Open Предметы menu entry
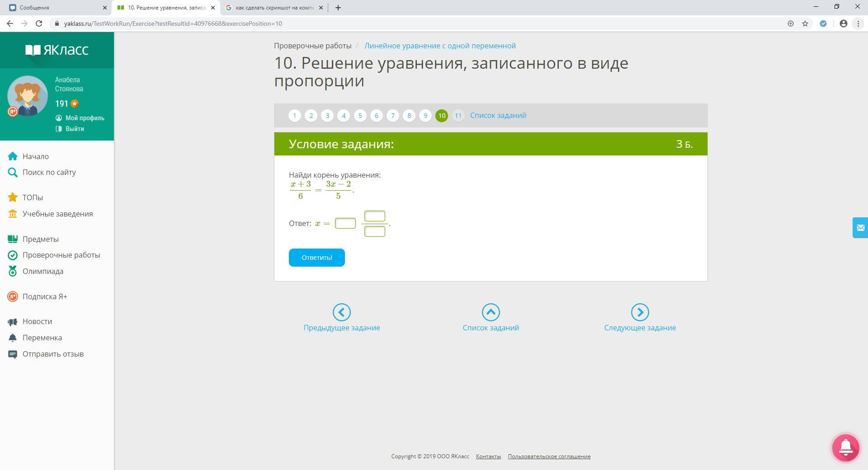Screen dimensions: 868x470 [x=41, y=239]
